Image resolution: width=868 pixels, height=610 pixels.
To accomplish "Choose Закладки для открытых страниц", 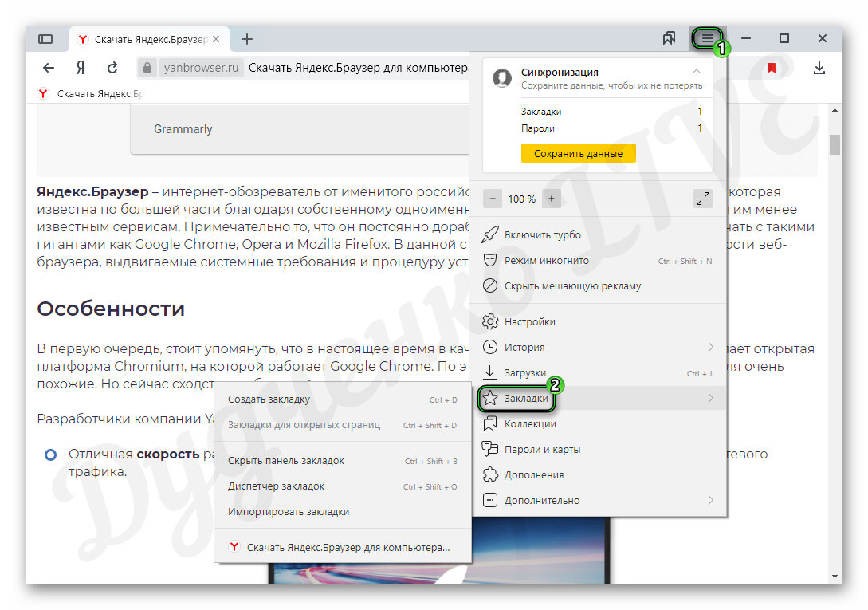I will [343, 425].
